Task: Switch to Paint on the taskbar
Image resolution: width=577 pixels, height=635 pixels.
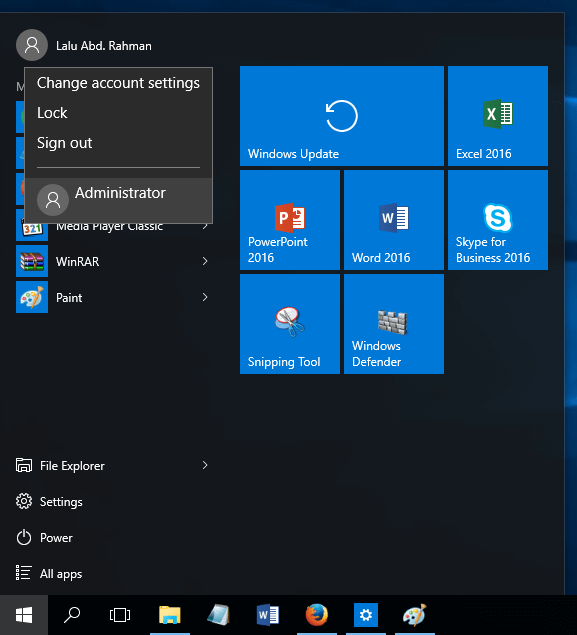Action: click(x=415, y=615)
